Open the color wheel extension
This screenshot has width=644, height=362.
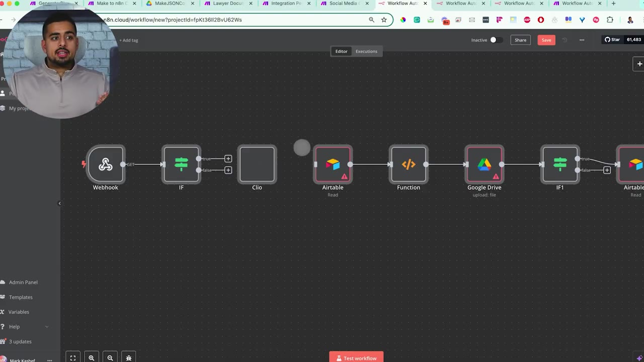click(x=403, y=20)
